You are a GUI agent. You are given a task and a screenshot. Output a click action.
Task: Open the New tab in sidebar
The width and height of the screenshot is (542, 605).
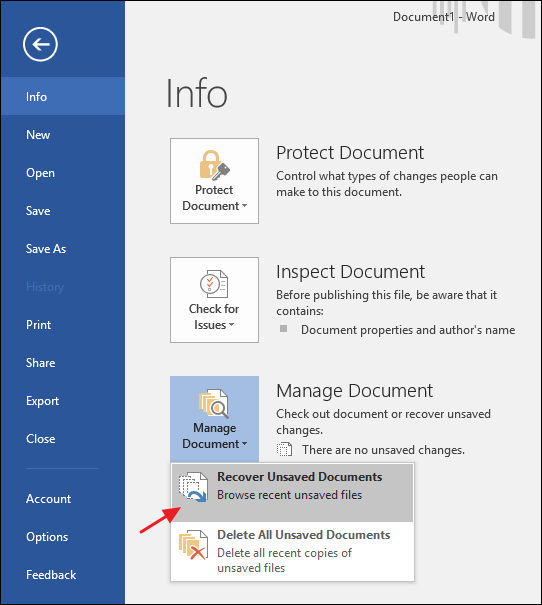coord(63,134)
